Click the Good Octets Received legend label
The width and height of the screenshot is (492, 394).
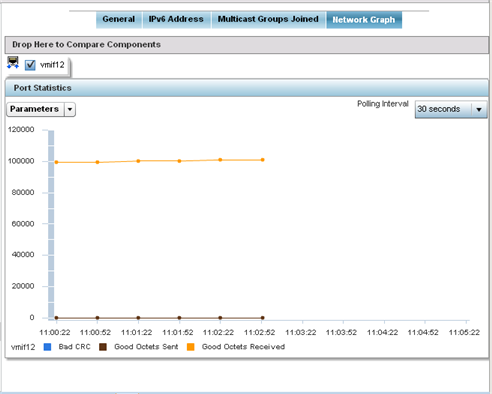tap(243, 347)
